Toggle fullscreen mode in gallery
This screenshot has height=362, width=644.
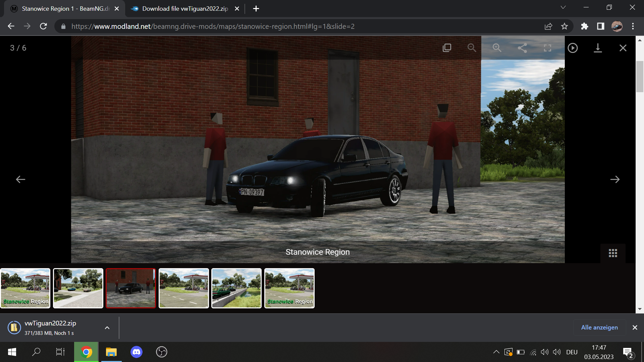click(547, 48)
